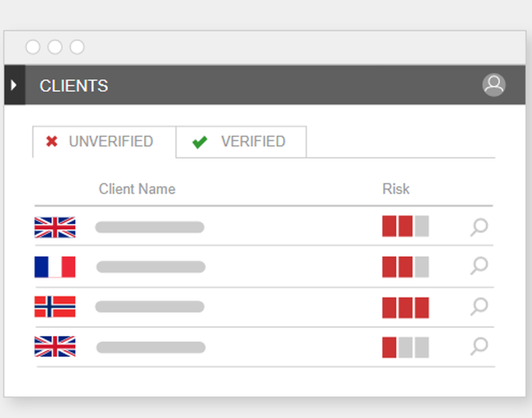Click the Norwegian client's full-red risk indicator
Image resolution: width=532 pixels, height=418 pixels.
click(x=405, y=308)
